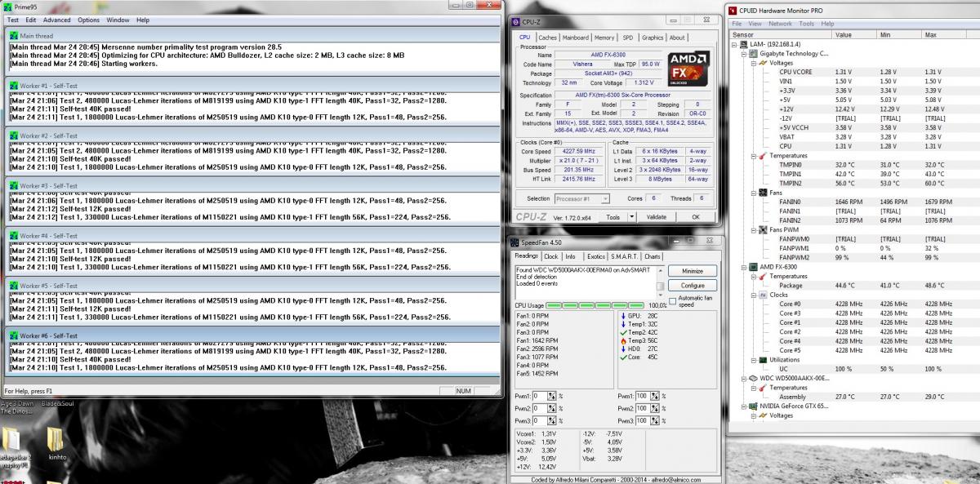Click the HD0 blue down-arrow icon
Screen dimensions: 980x484
tap(621, 349)
